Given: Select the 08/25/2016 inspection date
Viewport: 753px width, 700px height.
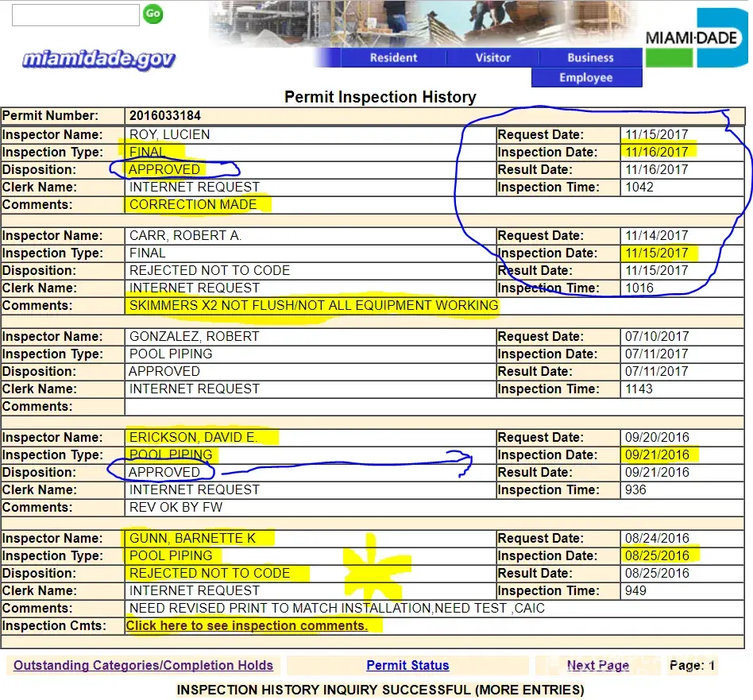Looking at the screenshot, I should (x=656, y=555).
